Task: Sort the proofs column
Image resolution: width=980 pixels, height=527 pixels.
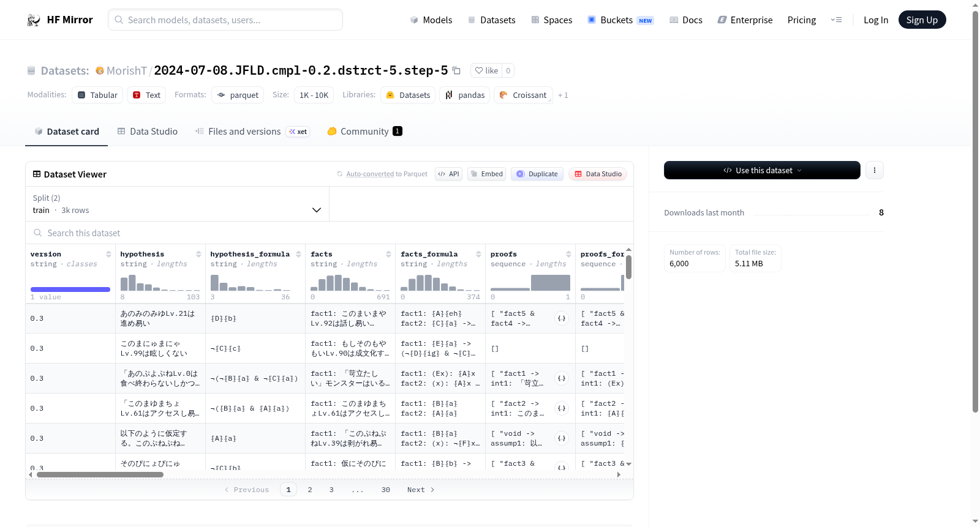Action: [568, 254]
